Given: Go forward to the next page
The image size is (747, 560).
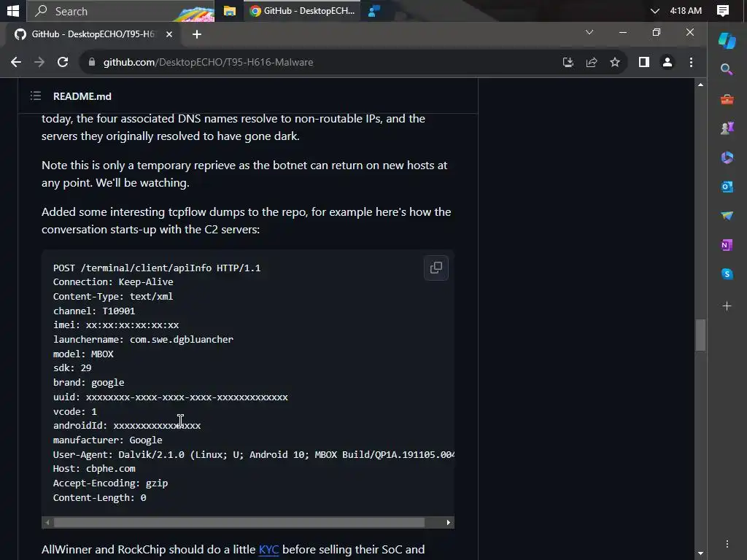Looking at the screenshot, I should [39, 62].
